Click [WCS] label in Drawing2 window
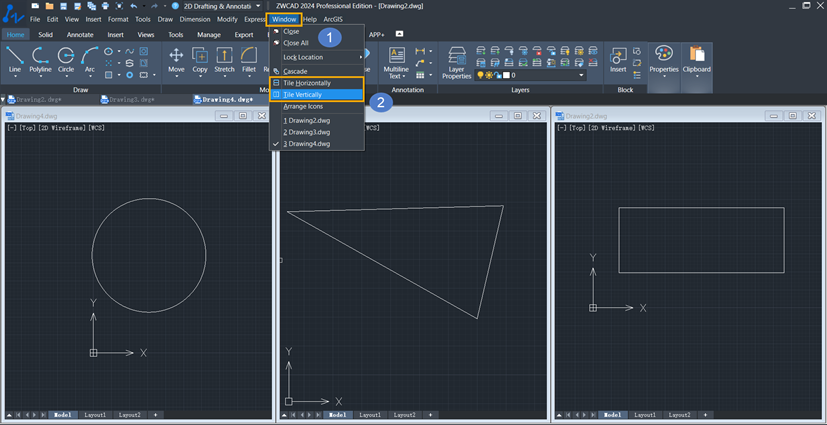The width and height of the screenshot is (827, 425). click(x=646, y=128)
